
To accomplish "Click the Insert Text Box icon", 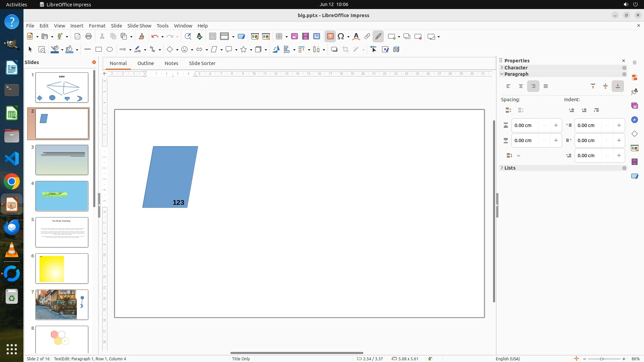I will point(330,37).
